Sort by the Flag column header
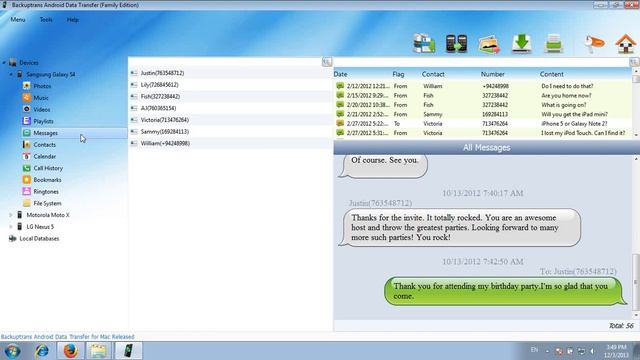The width and height of the screenshot is (640, 360). tap(398, 74)
